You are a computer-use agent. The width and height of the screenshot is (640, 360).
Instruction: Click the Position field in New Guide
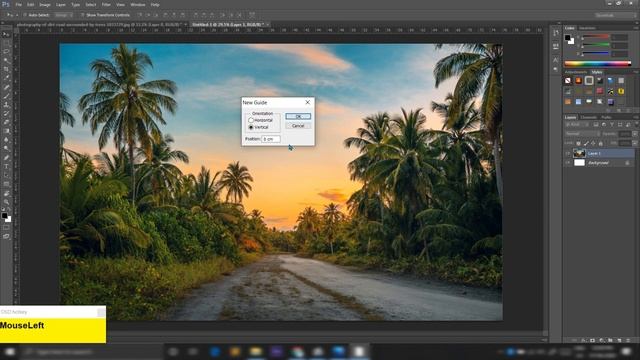pyautogui.click(x=271, y=139)
